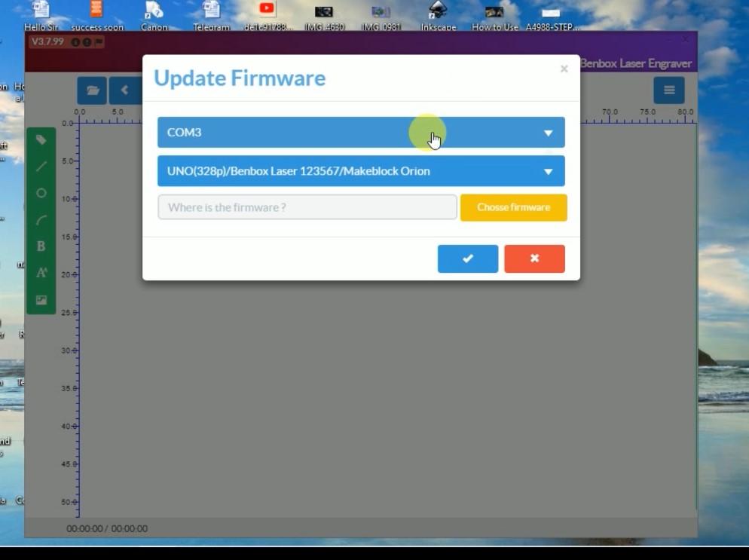Open the Telegram desktop shortcut

pyautogui.click(x=211, y=16)
